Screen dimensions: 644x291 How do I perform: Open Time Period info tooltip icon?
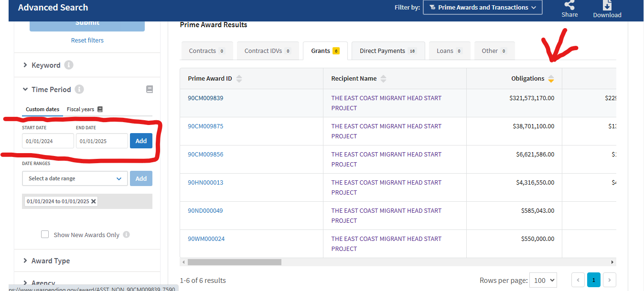[x=79, y=89]
